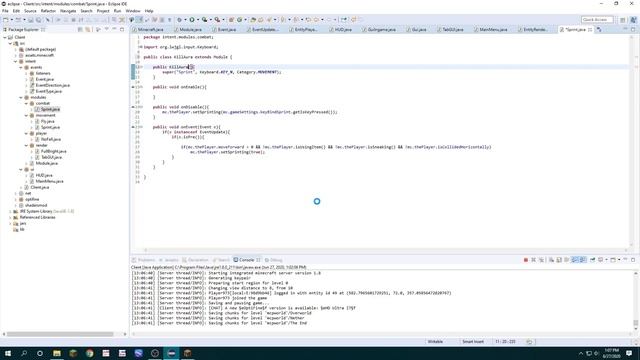Open File Explorer from taskbar
640x360 pixels.
[57, 353]
